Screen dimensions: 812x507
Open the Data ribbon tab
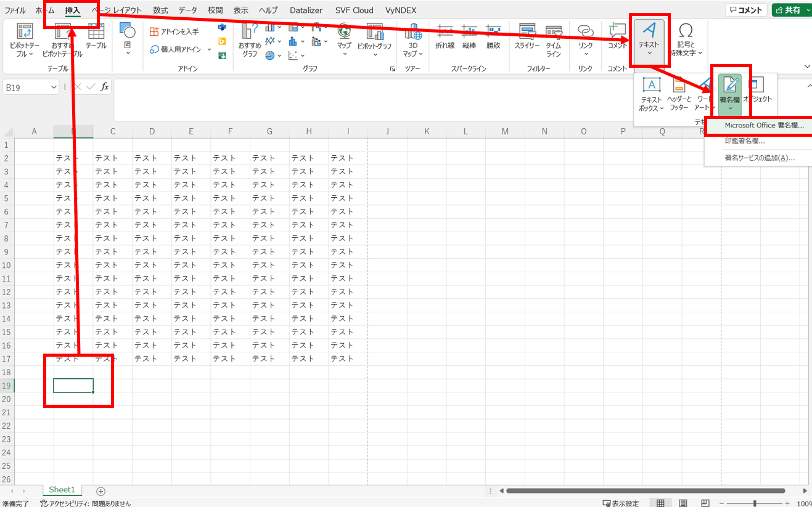(x=188, y=10)
